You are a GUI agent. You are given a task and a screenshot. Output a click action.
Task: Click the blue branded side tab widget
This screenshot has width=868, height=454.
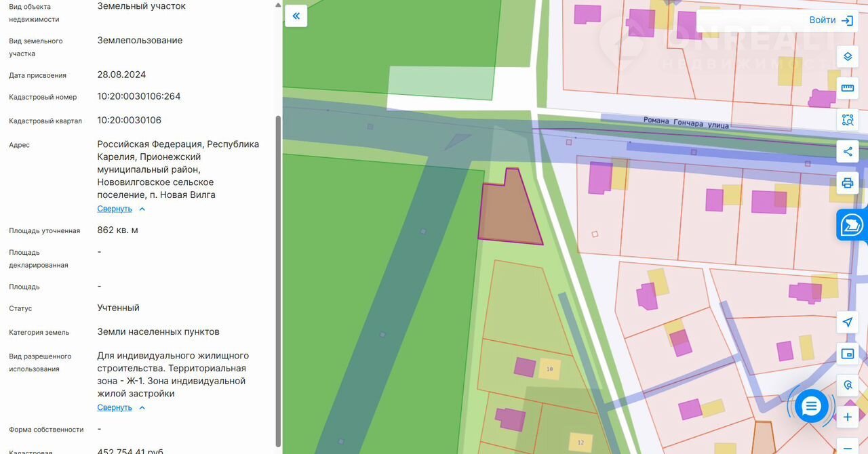click(852, 225)
